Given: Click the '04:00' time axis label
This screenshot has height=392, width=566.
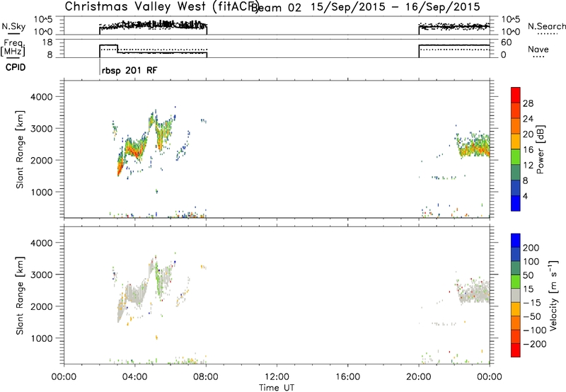Looking at the screenshot, I should (x=135, y=377).
